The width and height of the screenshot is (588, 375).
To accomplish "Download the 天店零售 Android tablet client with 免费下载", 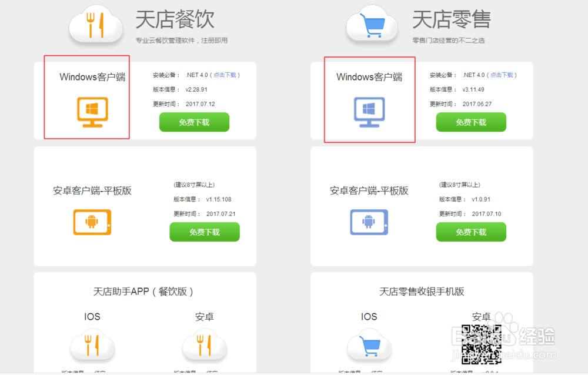I will (x=471, y=232).
